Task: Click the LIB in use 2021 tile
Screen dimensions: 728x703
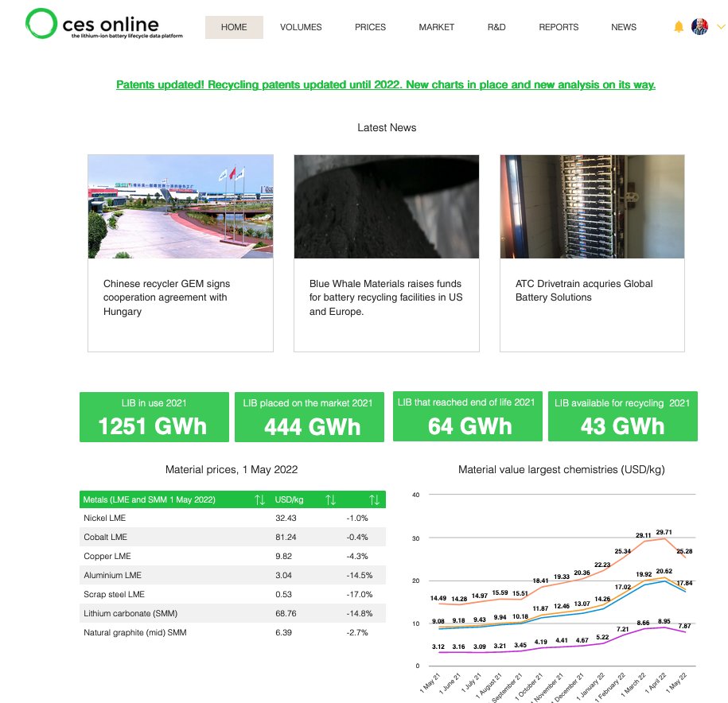Action: pos(153,416)
